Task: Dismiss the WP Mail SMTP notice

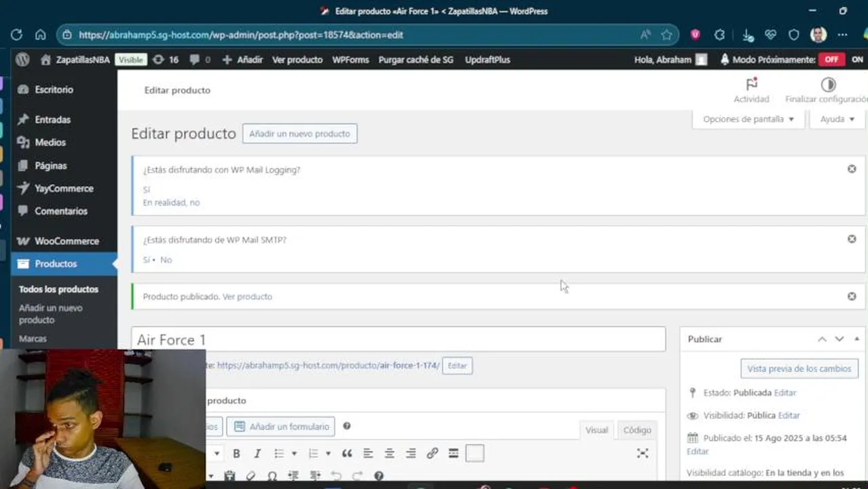Action: point(852,239)
